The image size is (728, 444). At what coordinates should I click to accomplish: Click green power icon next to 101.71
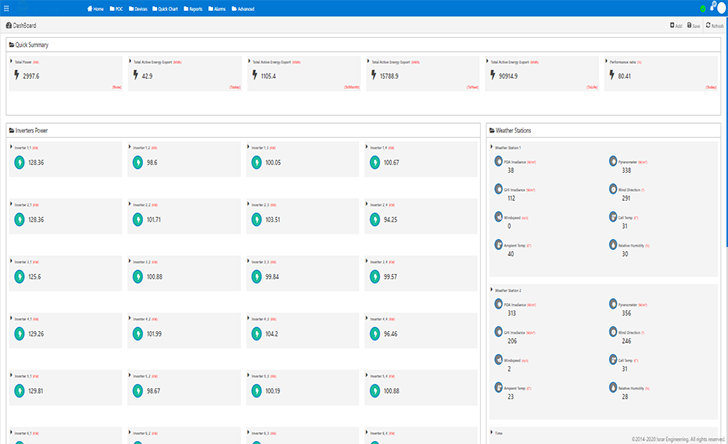(x=137, y=219)
